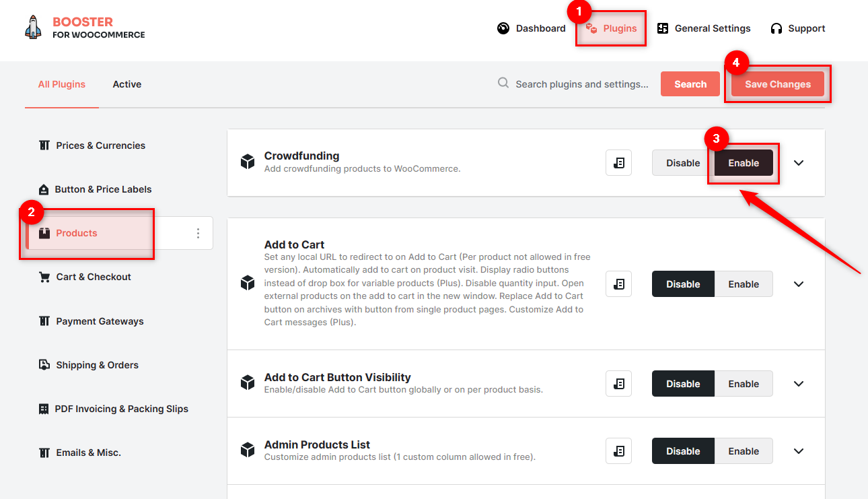Click 'Enable/disable Add to Cart button globally' description
The image size is (868, 499).
[403, 389]
